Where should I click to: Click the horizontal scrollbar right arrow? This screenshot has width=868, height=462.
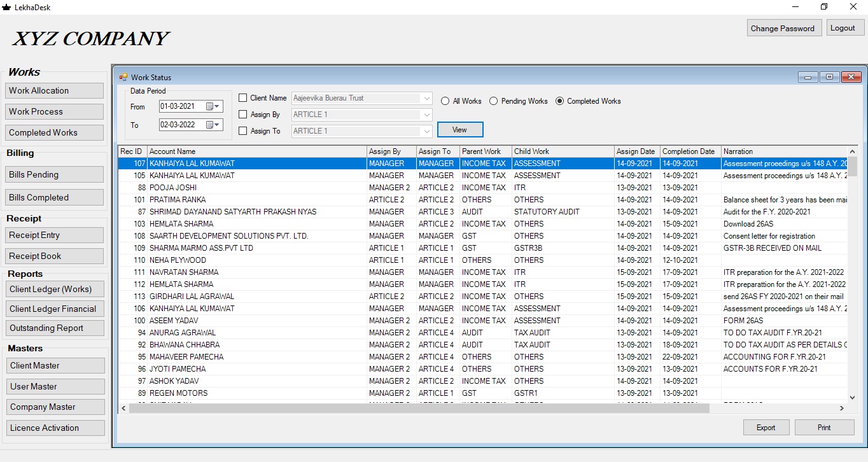click(x=841, y=409)
